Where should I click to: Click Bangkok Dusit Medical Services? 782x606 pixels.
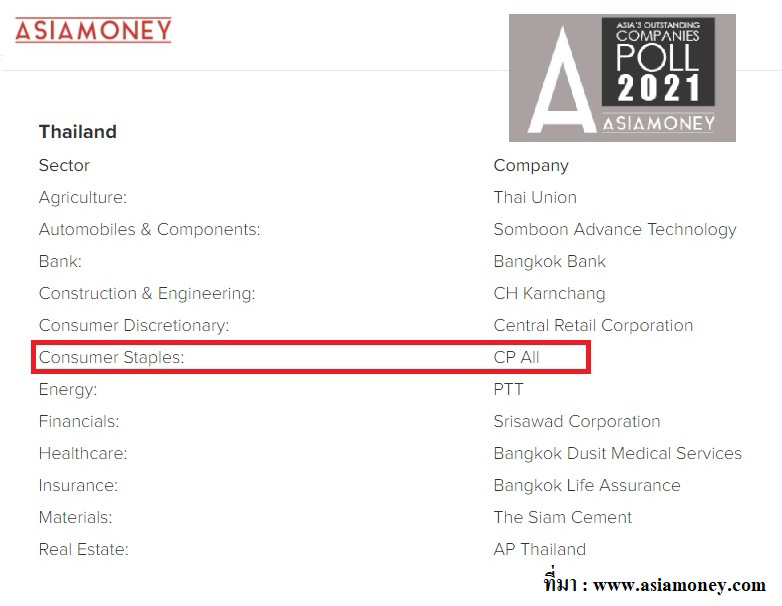click(x=618, y=453)
